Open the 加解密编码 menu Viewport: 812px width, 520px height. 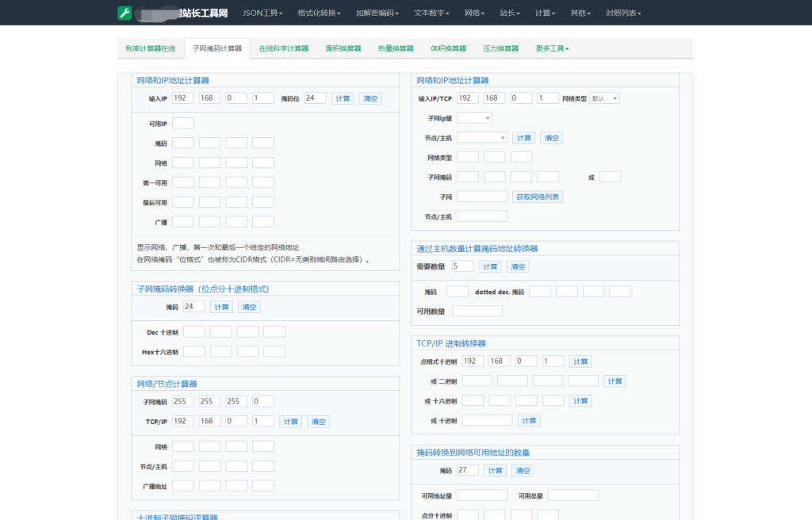point(377,13)
